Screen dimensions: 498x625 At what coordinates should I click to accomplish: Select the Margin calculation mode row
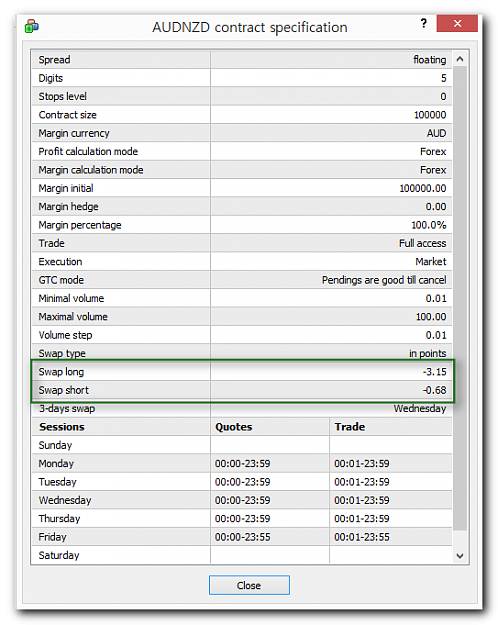242,170
